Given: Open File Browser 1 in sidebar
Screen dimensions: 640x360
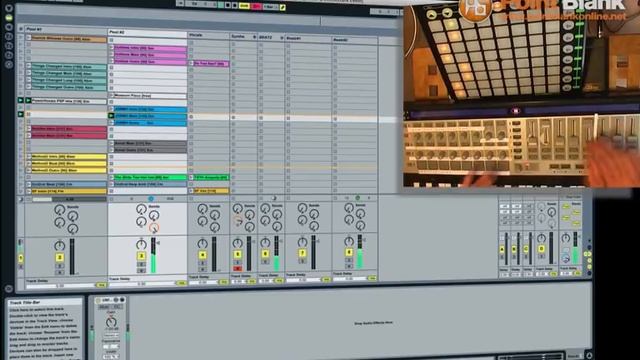Looking at the screenshot, I should (9, 36).
